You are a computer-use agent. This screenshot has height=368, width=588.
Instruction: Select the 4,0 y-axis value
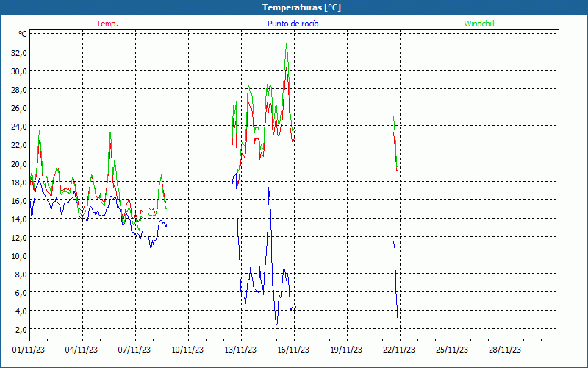tap(21, 311)
